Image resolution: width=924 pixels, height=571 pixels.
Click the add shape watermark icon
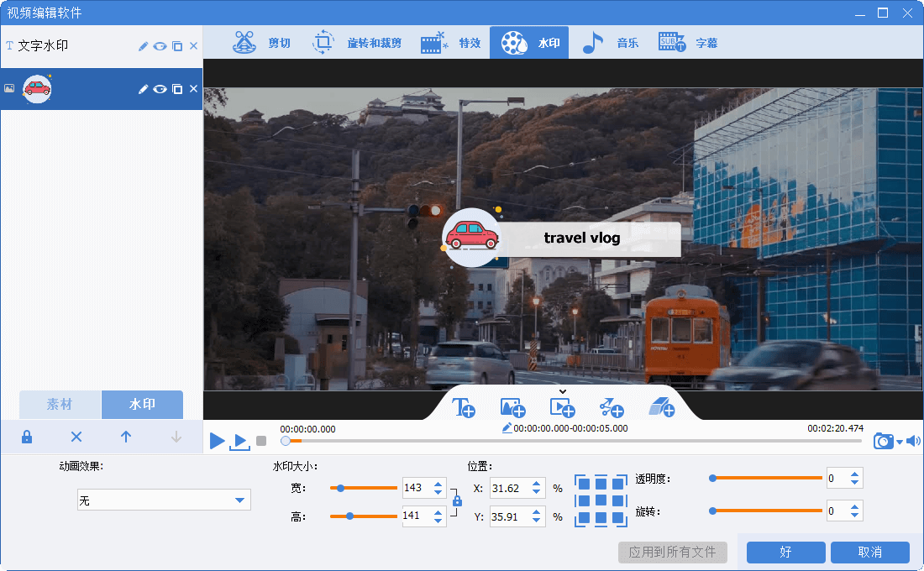pos(612,408)
